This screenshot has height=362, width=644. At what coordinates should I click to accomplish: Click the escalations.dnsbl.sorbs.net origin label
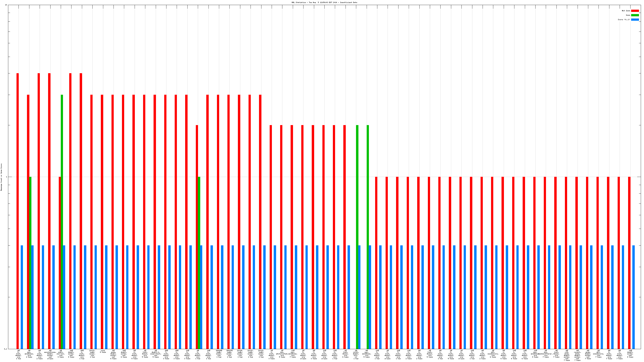click(x=50, y=355)
